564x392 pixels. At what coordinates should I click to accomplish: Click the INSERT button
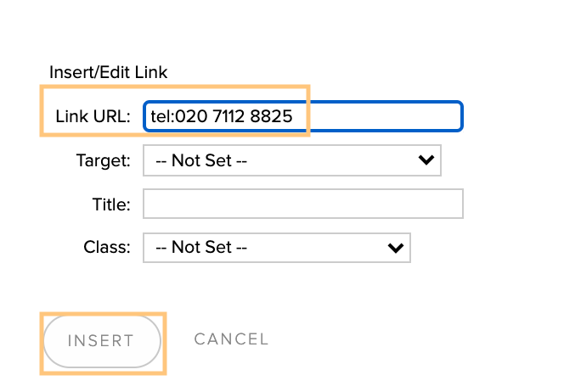[102, 341]
